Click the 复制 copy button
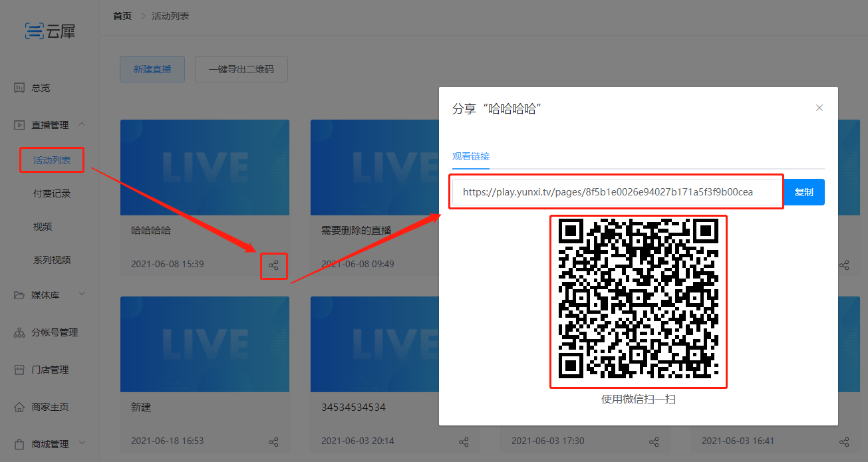The image size is (868, 462). [x=804, y=192]
